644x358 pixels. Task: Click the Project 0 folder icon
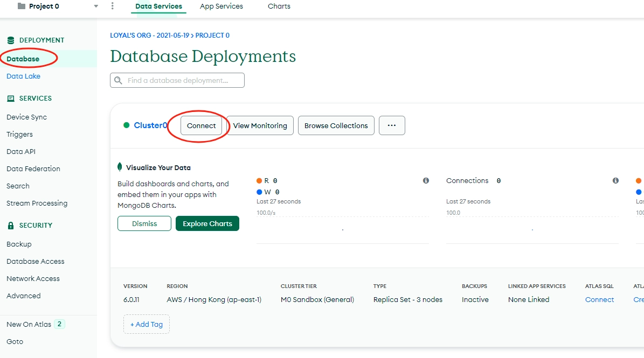tap(22, 6)
